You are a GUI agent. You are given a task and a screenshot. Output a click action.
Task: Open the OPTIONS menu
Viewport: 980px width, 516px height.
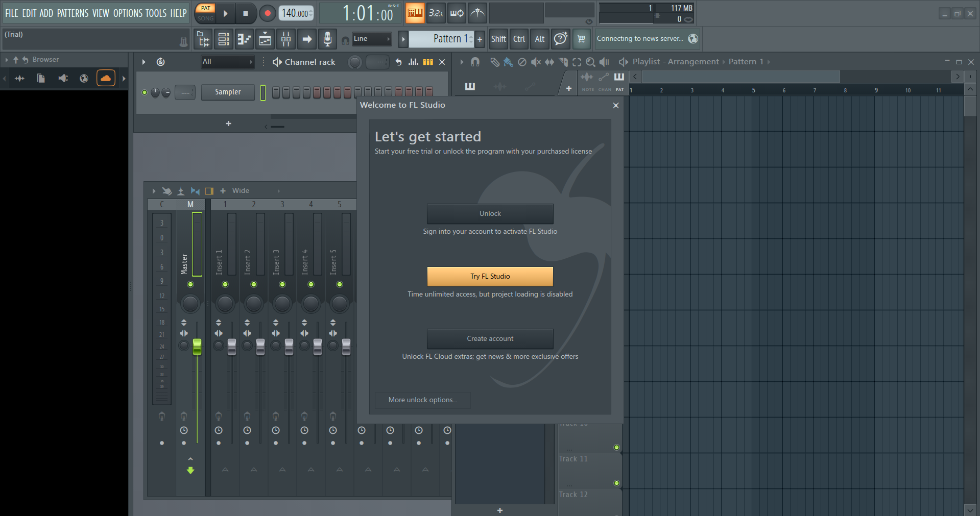pos(128,13)
